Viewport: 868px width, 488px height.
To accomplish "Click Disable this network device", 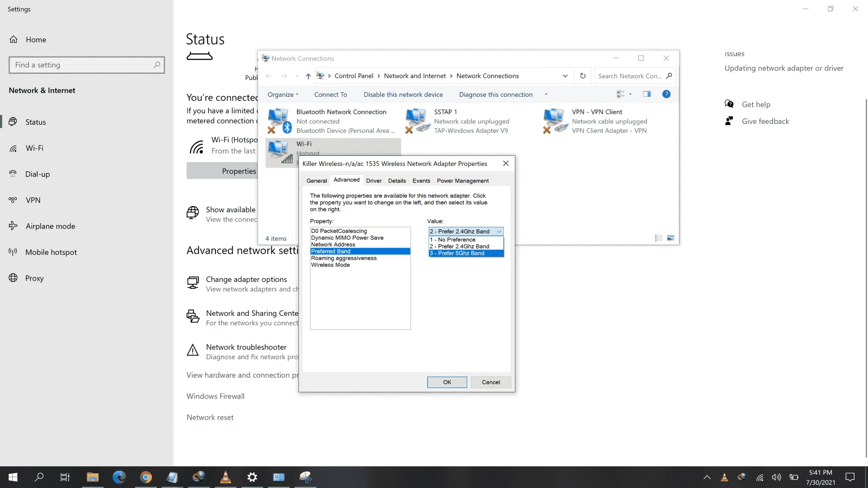I will click(x=403, y=94).
